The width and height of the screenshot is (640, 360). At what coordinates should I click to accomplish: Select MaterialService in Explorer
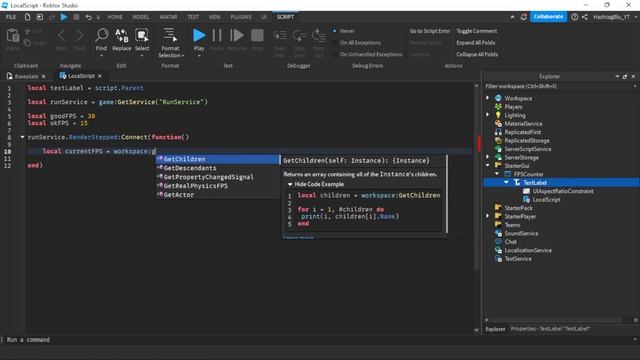click(523, 124)
